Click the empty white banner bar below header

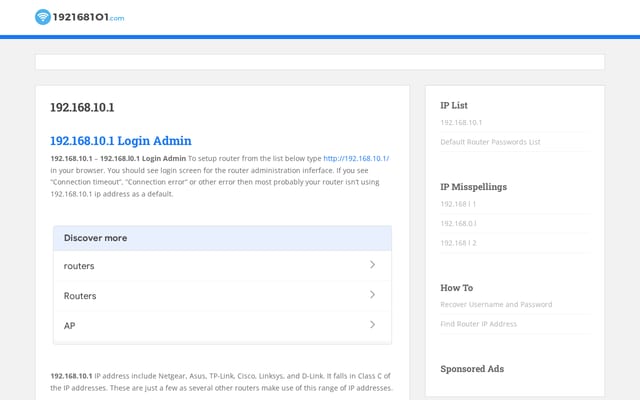[x=320, y=62]
